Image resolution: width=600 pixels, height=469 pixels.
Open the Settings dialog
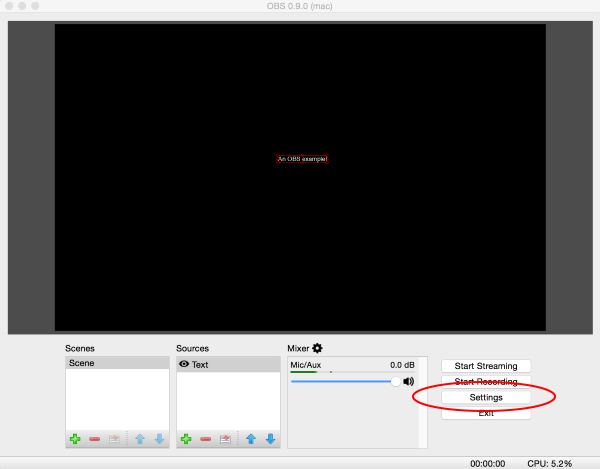coord(486,397)
